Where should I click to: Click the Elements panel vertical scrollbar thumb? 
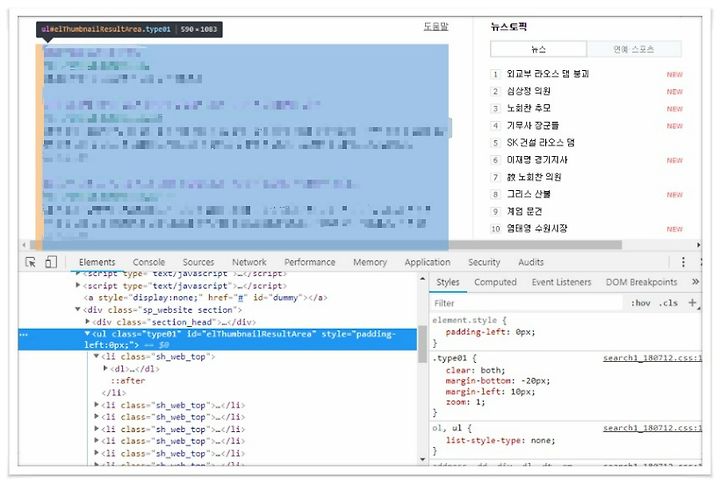422,344
